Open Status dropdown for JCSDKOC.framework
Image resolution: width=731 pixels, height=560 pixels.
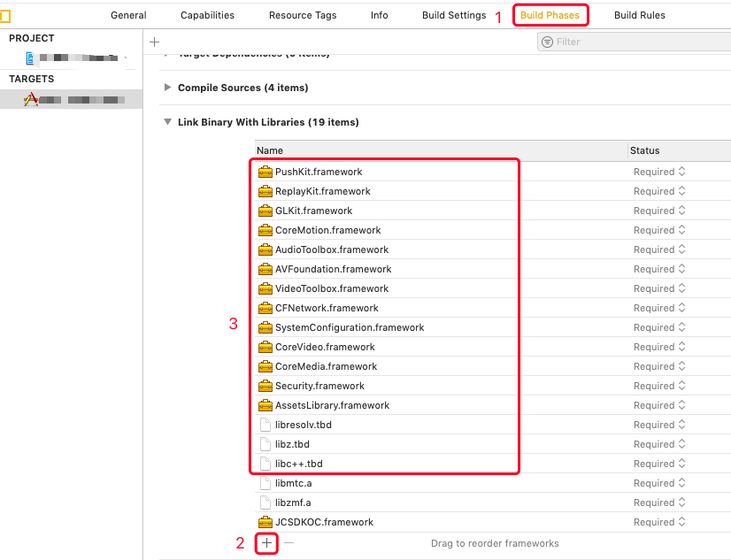tap(659, 522)
